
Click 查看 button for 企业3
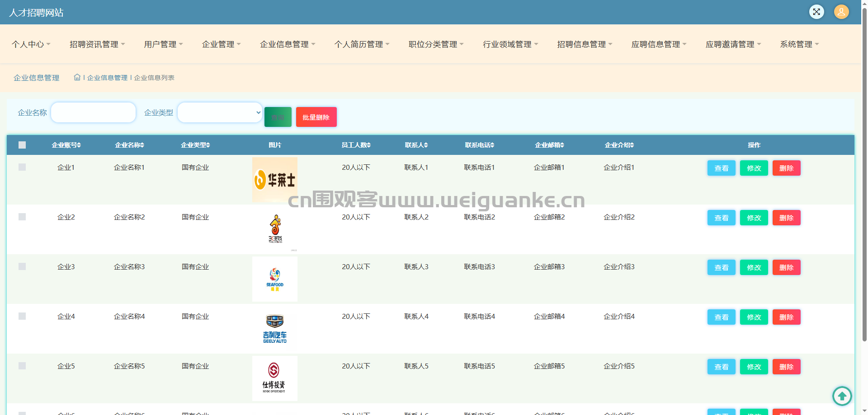(722, 267)
